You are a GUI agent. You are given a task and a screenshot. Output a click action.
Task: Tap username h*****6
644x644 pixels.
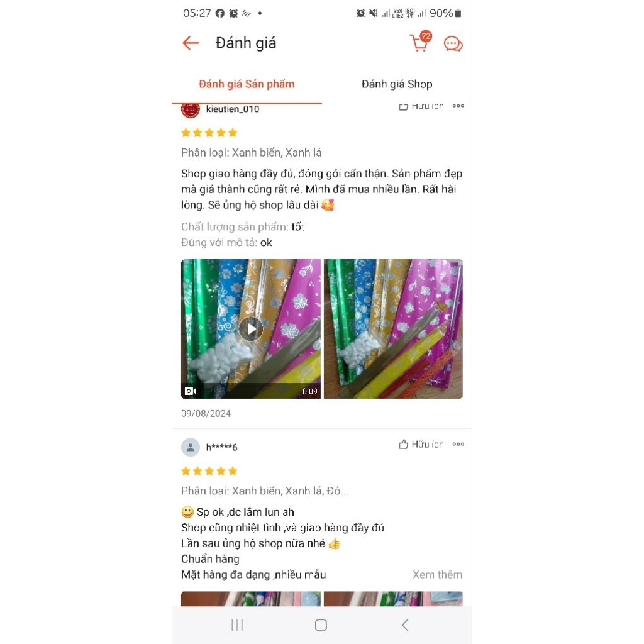(222, 447)
